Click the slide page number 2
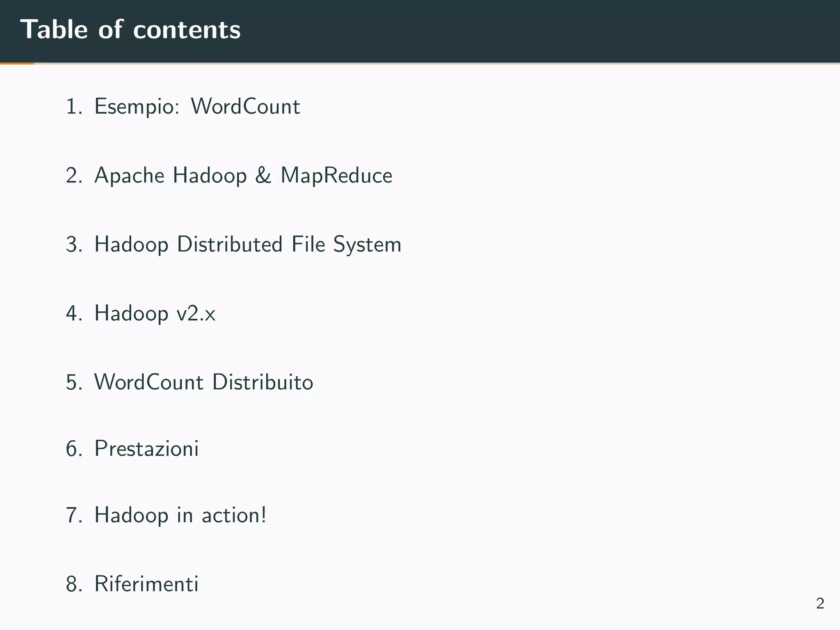Screen dimensions: 840x630 pos(820,603)
